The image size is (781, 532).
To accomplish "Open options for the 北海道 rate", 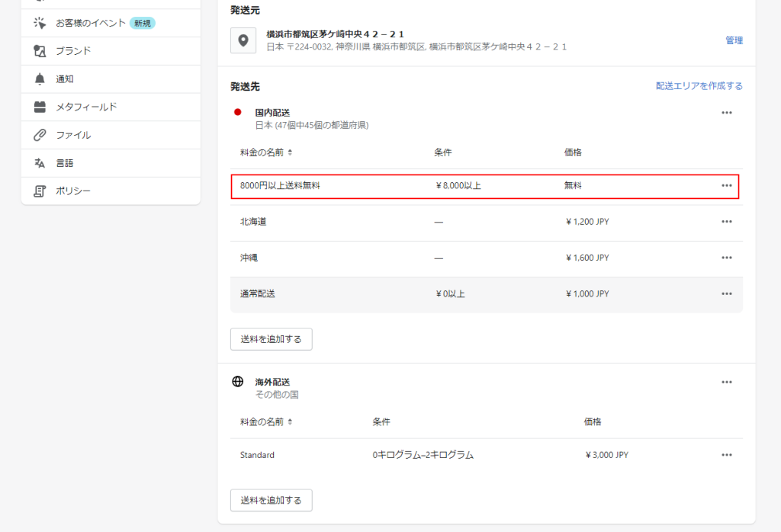I will point(727,222).
